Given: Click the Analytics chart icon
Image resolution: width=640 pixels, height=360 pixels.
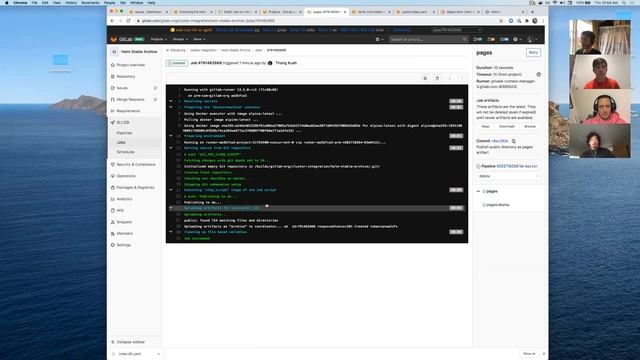Looking at the screenshot, I should (x=113, y=199).
